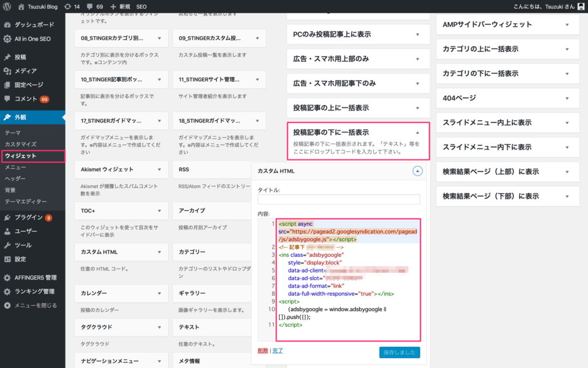Screen dimensions: 588x368
Task: Collapse the カスタム HTML widget with circle arrow
Action: (x=417, y=171)
